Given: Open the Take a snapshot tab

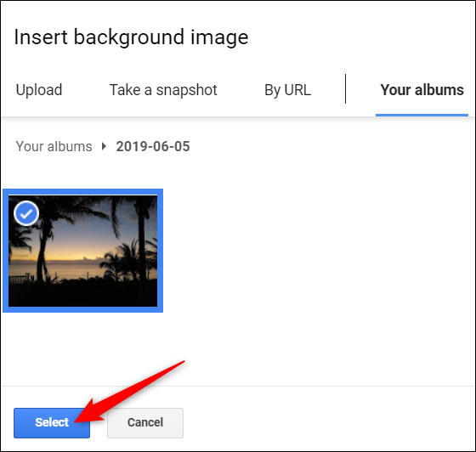Looking at the screenshot, I should point(163,90).
